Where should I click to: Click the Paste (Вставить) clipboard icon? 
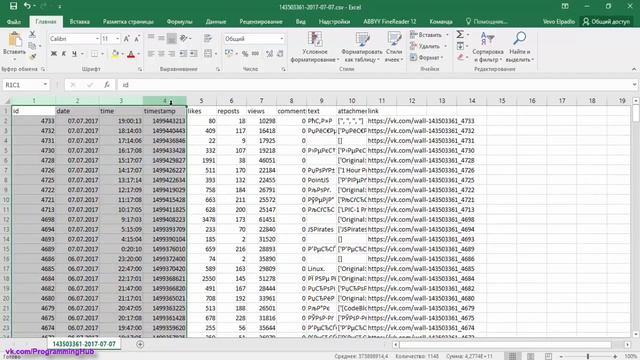pos(15,40)
